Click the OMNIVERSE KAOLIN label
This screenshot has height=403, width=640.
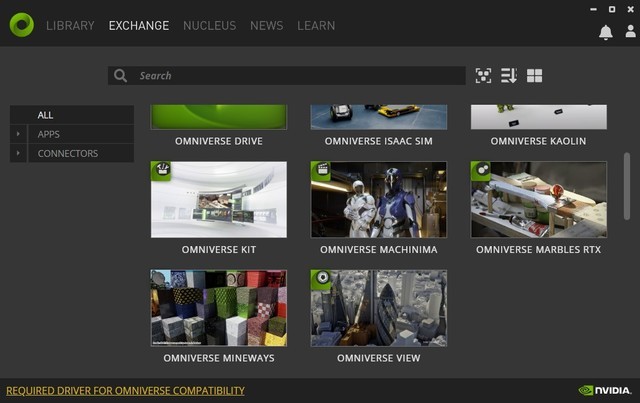538,141
